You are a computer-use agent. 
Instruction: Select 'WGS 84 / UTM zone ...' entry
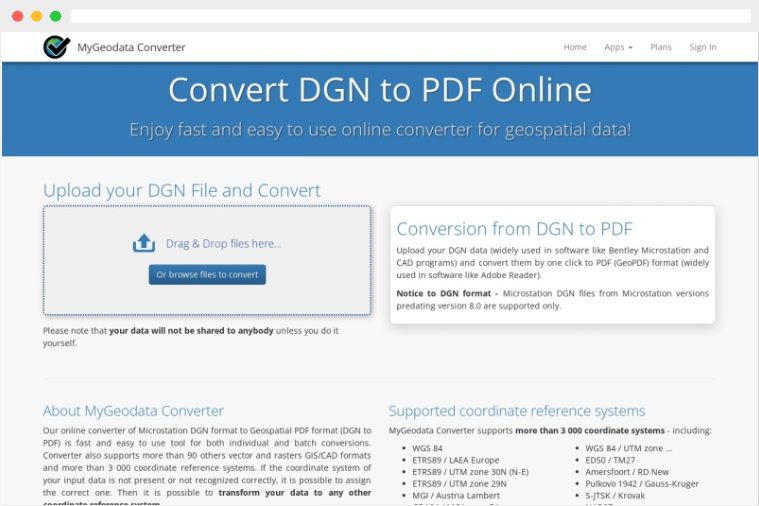629,448
